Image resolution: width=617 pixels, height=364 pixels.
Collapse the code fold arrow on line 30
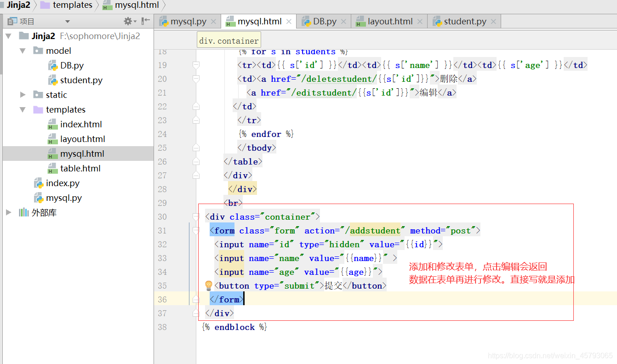pos(196,216)
